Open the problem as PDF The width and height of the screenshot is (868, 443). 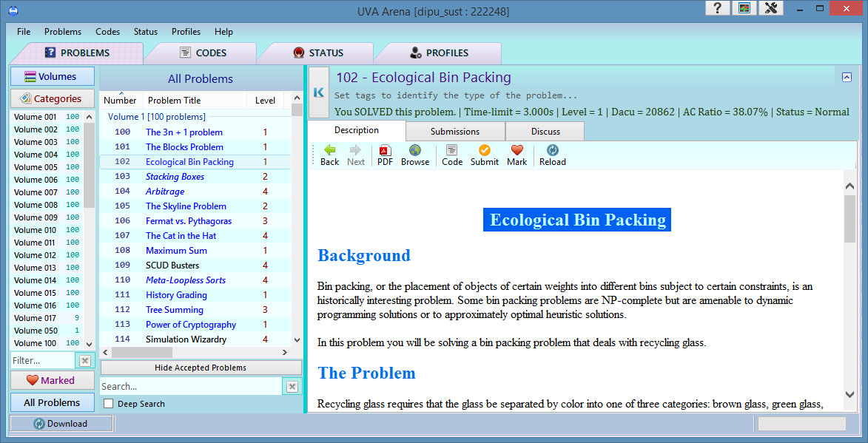pyautogui.click(x=386, y=155)
